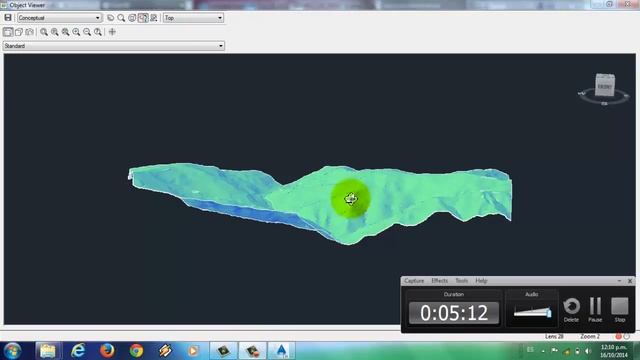The width and height of the screenshot is (640, 360).
Task: Click the ViewCube in the viewport corner
Action: tap(604, 84)
